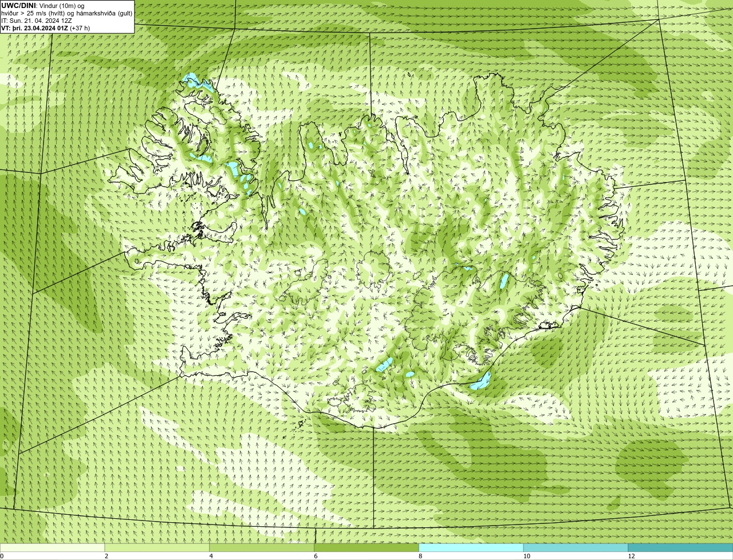Click the scale label "10"

[526, 556]
